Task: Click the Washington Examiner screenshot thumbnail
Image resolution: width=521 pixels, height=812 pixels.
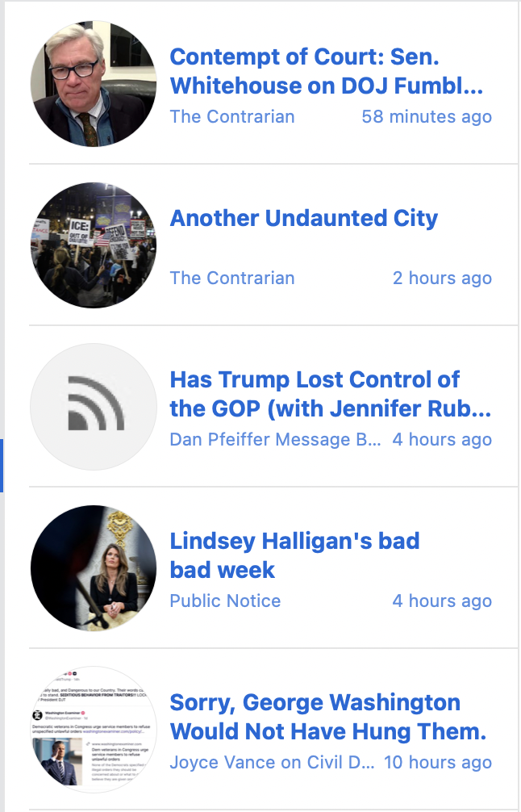Action: click(94, 730)
